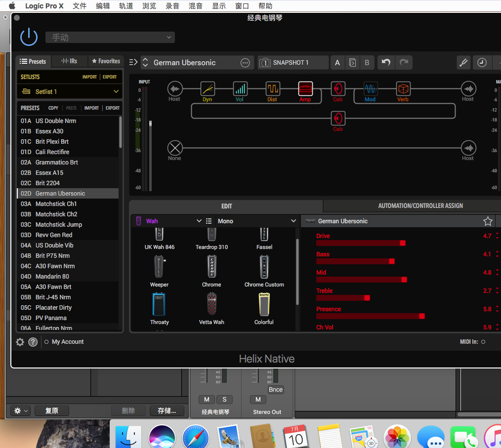Open the Mono type dropdown
501x448 pixels.
[x=257, y=221]
